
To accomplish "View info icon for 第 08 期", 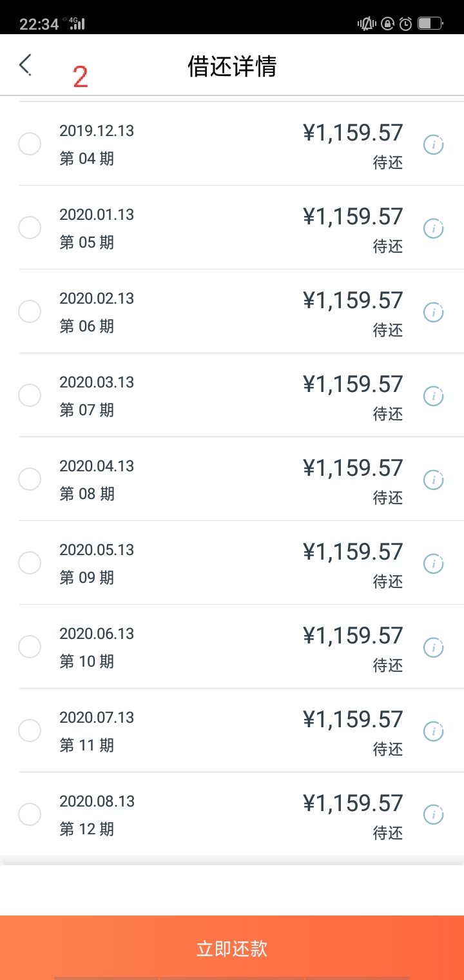I will tap(433, 480).
